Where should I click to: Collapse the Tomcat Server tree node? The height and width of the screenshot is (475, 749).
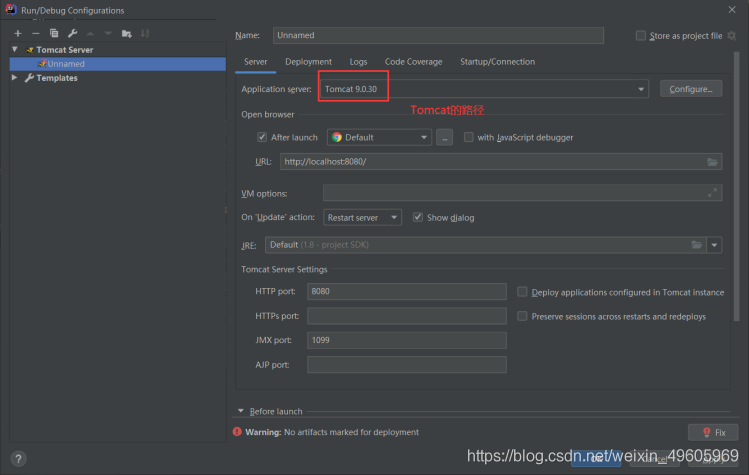[15, 49]
